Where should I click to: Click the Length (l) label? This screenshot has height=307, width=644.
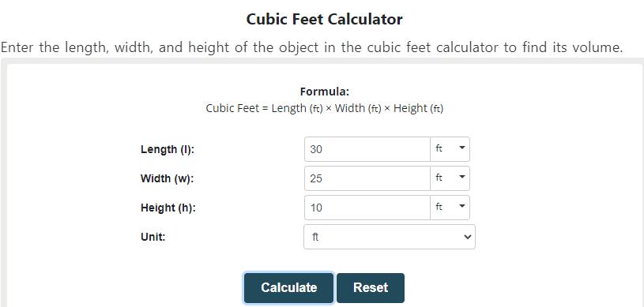tap(168, 149)
